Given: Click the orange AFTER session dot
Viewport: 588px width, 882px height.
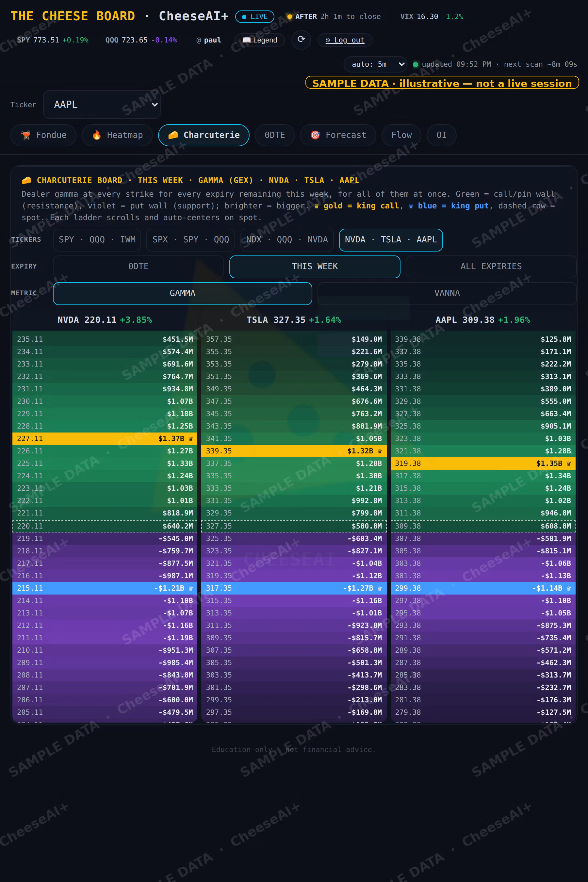Looking at the screenshot, I should [289, 17].
